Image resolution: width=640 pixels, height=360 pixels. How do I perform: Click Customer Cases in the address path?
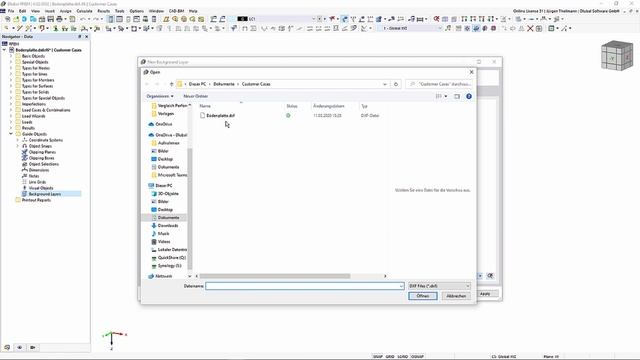[256, 84]
